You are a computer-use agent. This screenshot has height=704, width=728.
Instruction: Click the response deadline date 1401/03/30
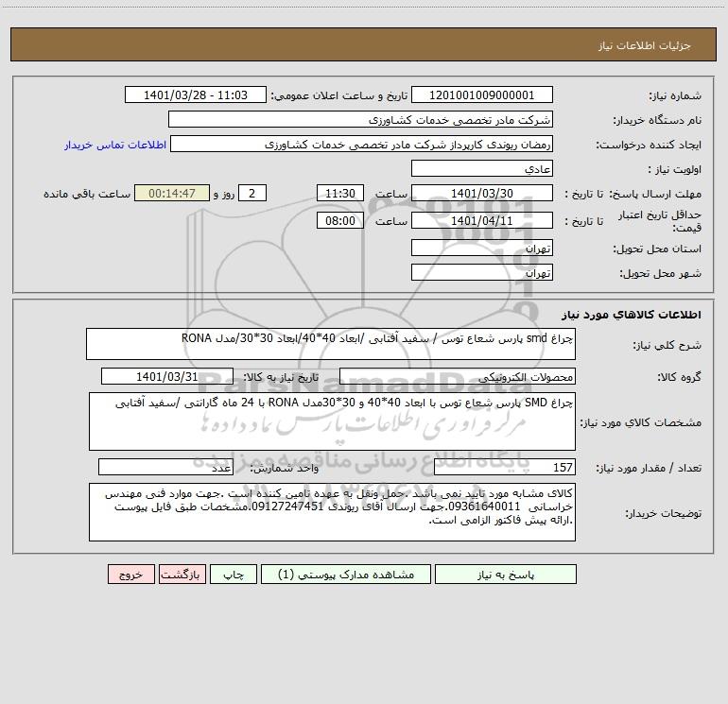pyautogui.click(x=482, y=193)
